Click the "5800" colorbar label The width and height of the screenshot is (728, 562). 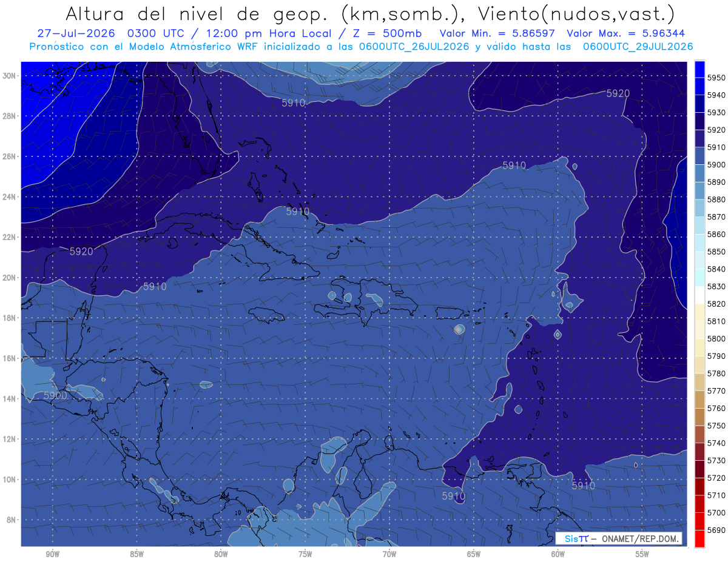(x=716, y=338)
